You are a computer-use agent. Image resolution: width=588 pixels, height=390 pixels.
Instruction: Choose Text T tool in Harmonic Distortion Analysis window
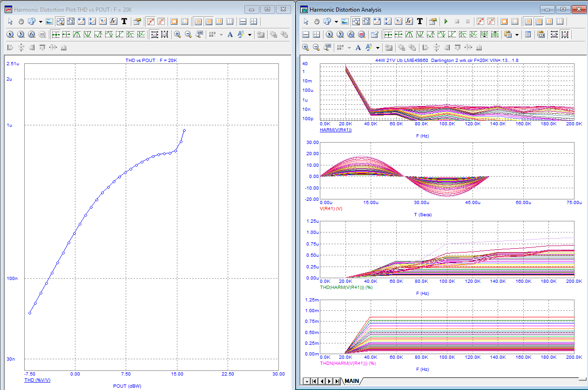pyautogui.click(x=419, y=21)
